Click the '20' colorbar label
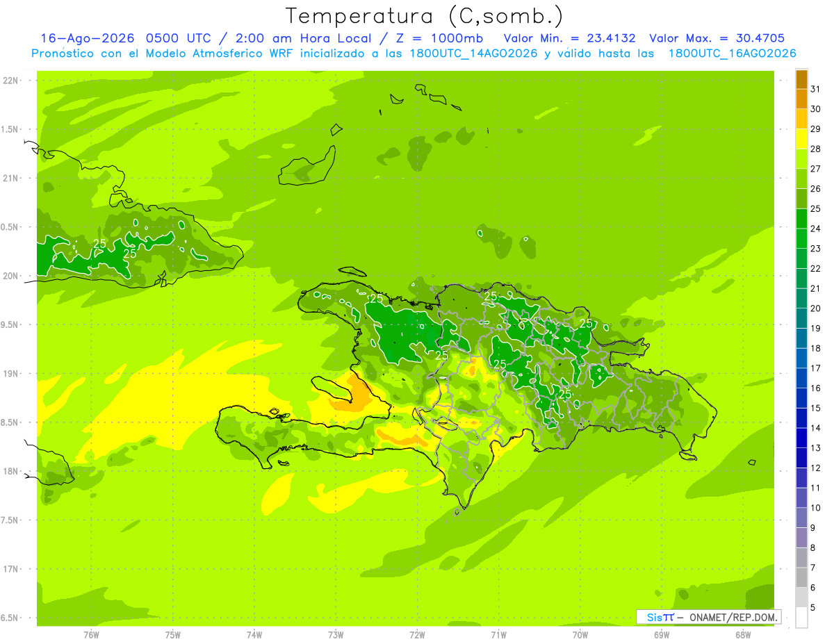834x644 pixels. pyautogui.click(x=816, y=308)
